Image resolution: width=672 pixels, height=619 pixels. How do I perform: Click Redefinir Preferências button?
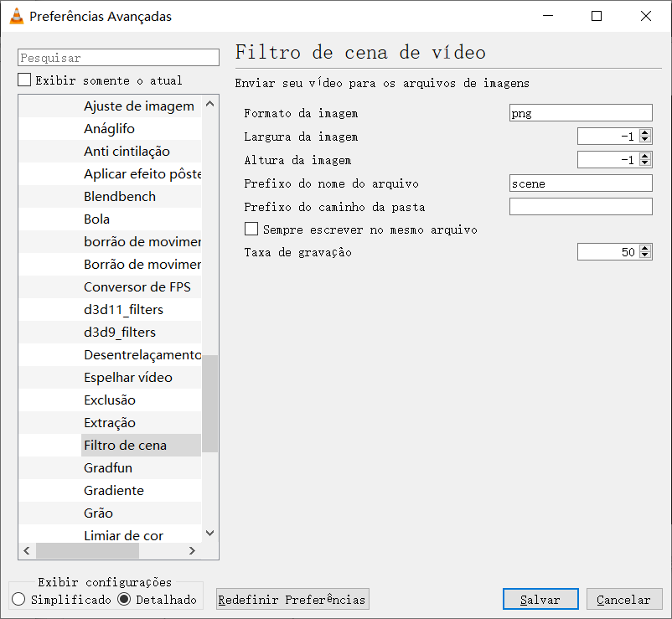(292, 600)
